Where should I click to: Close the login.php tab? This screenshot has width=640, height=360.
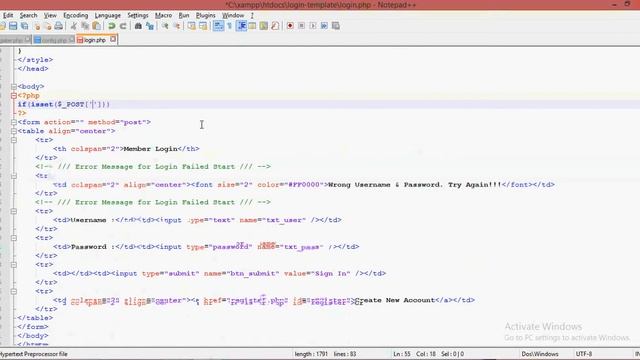click(113, 39)
